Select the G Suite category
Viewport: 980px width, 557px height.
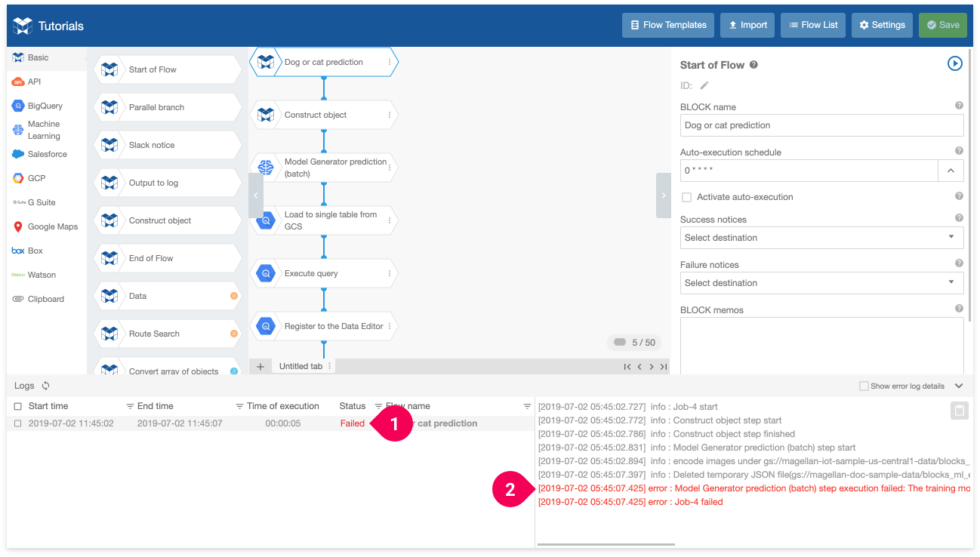[46, 202]
